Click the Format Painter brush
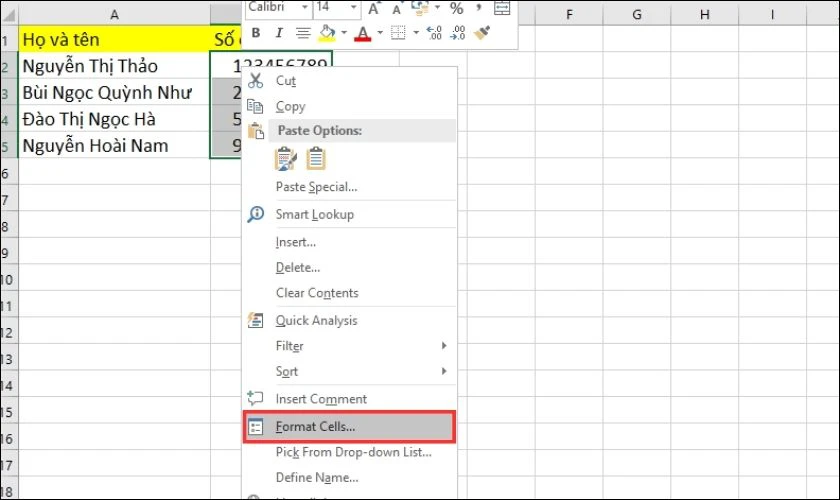Viewport: 840px width, 500px height. coord(482,33)
